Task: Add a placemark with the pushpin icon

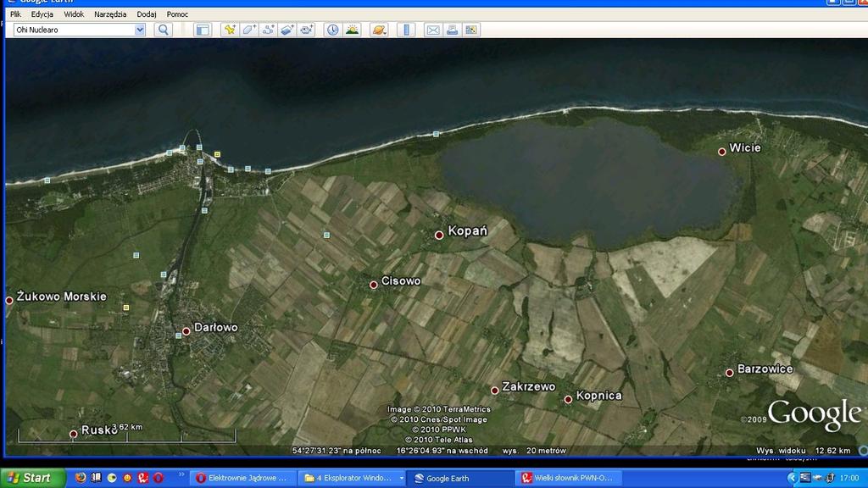Action: [230, 30]
